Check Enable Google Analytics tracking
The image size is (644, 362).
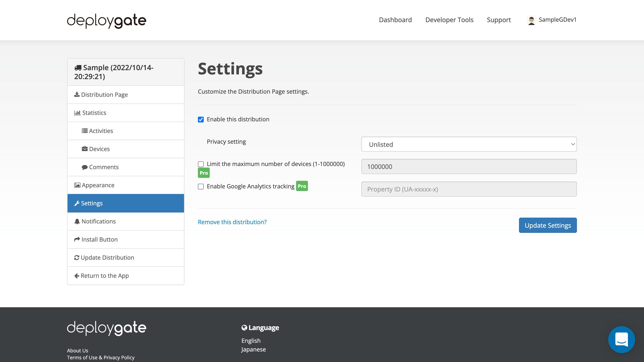(201, 186)
